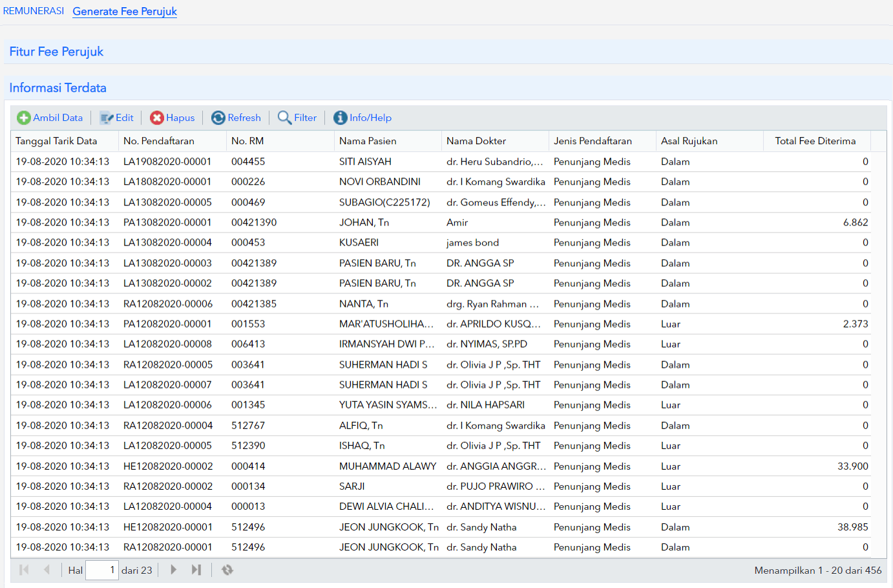This screenshot has width=893, height=588.
Task: Select patient ISHAQ, Tn
Action: pos(362,445)
